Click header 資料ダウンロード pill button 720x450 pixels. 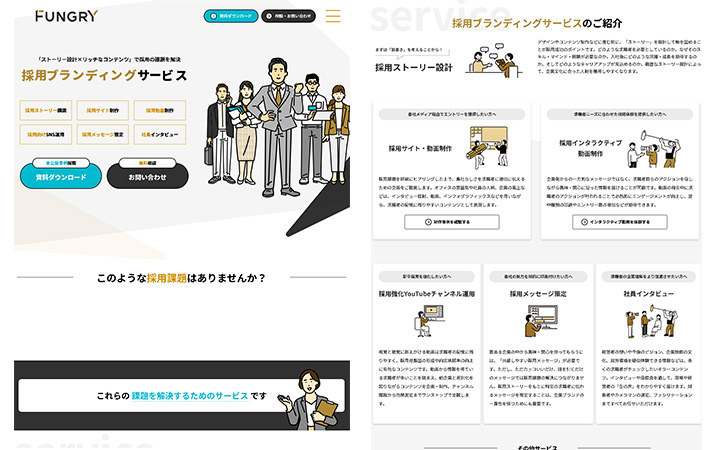point(231,16)
